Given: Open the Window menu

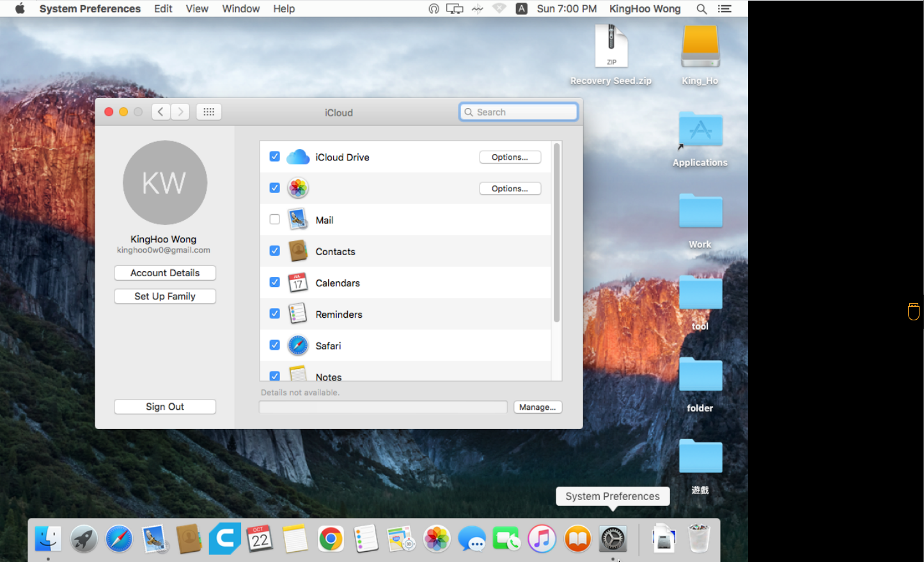Looking at the screenshot, I should (x=241, y=9).
